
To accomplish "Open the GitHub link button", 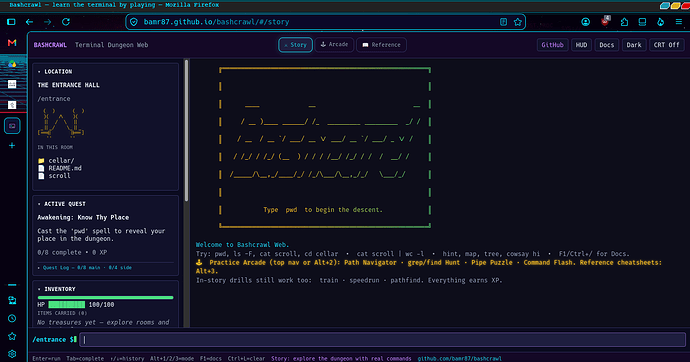I will point(552,45).
